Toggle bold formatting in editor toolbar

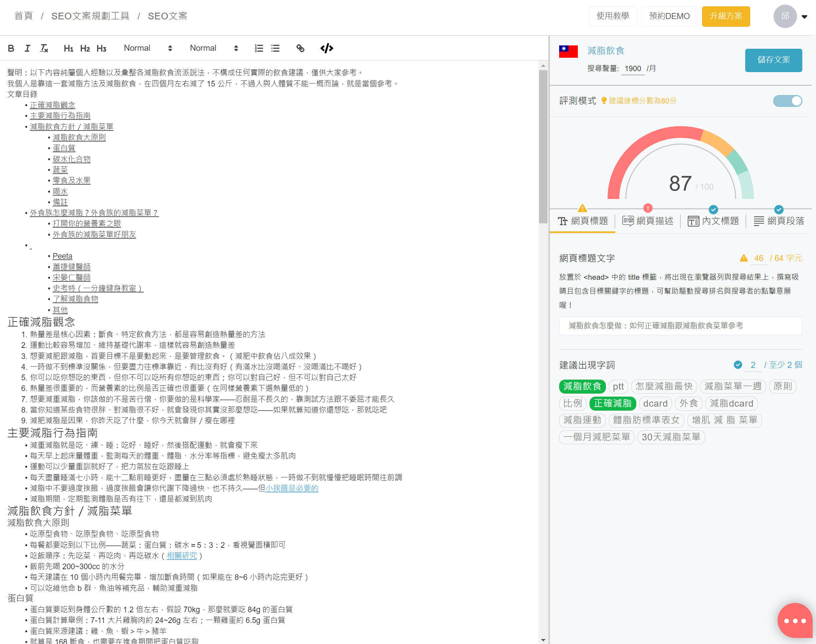pyautogui.click(x=11, y=48)
